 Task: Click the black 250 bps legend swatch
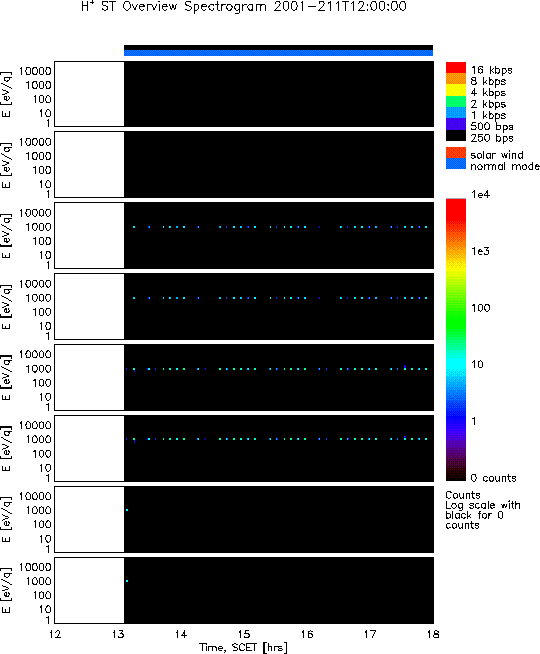456,135
